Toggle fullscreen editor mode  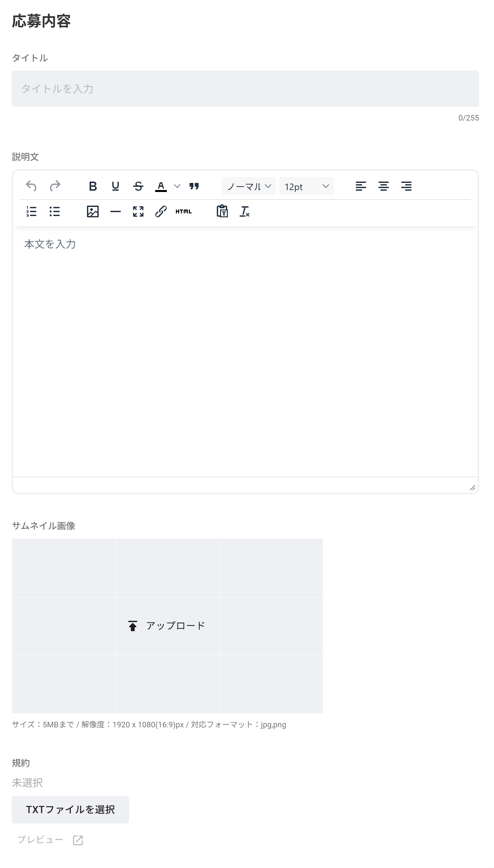click(x=138, y=212)
